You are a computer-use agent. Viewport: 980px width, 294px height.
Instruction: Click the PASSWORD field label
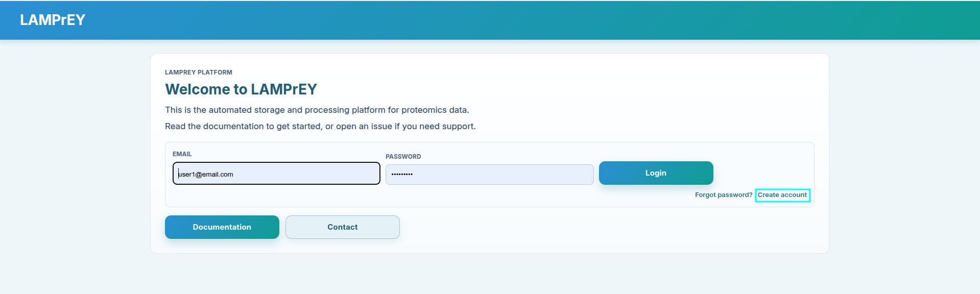[403, 157]
